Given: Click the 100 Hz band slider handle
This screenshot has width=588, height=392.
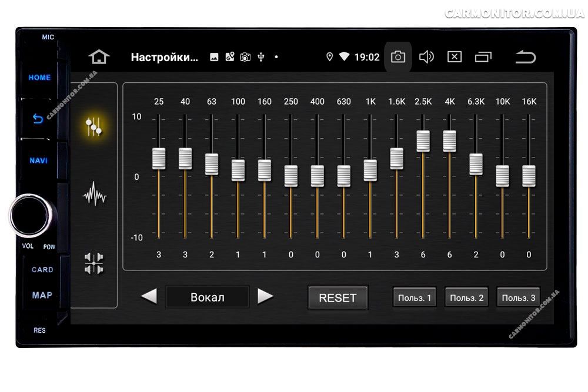Looking at the screenshot, I should 238,170.
